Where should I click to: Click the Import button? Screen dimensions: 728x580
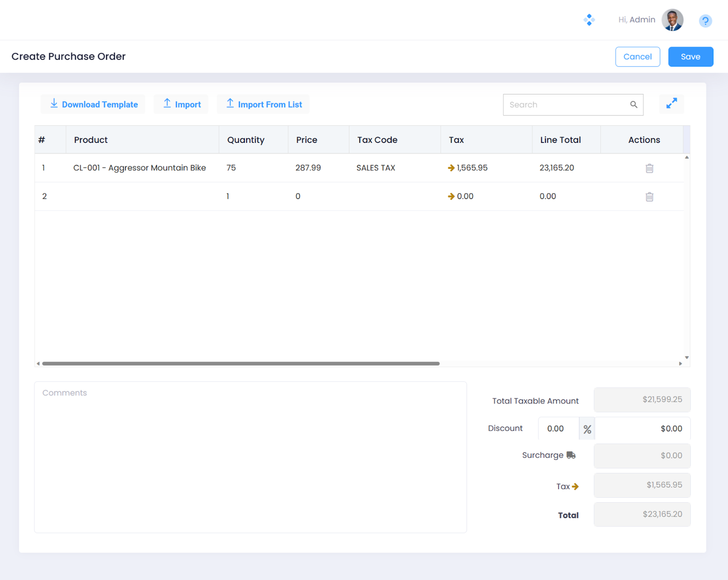click(x=182, y=104)
